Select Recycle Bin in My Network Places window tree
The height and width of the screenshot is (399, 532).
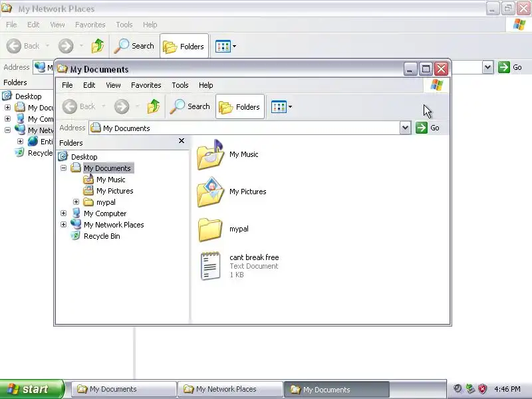[x=40, y=153]
